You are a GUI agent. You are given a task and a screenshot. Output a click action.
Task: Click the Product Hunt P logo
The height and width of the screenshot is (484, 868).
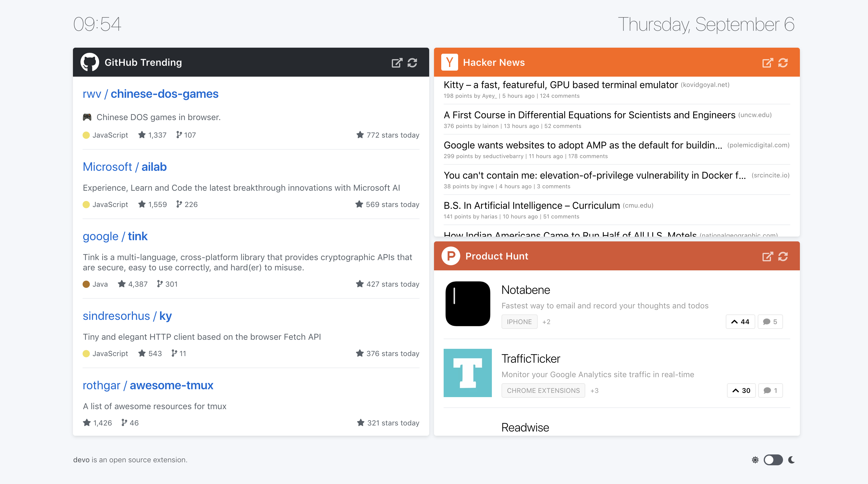pos(451,256)
